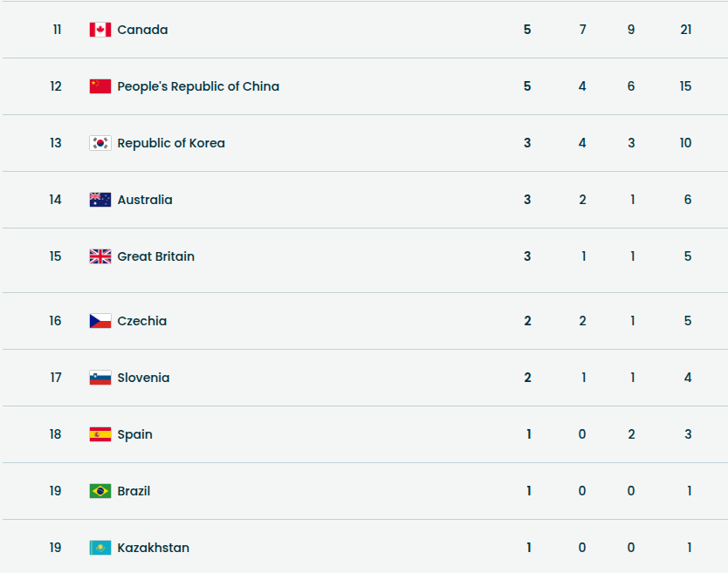This screenshot has width=728, height=573.
Task: Open the Great Britain team link
Action: tap(155, 256)
